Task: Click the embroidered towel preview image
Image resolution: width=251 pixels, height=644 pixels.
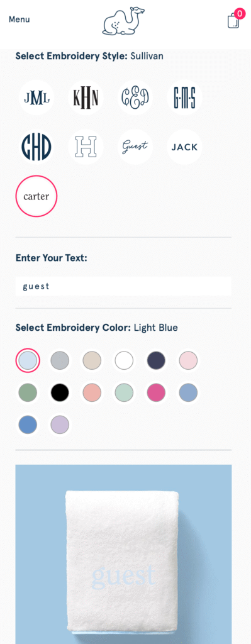Action: pyautogui.click(x=123, y=554)
